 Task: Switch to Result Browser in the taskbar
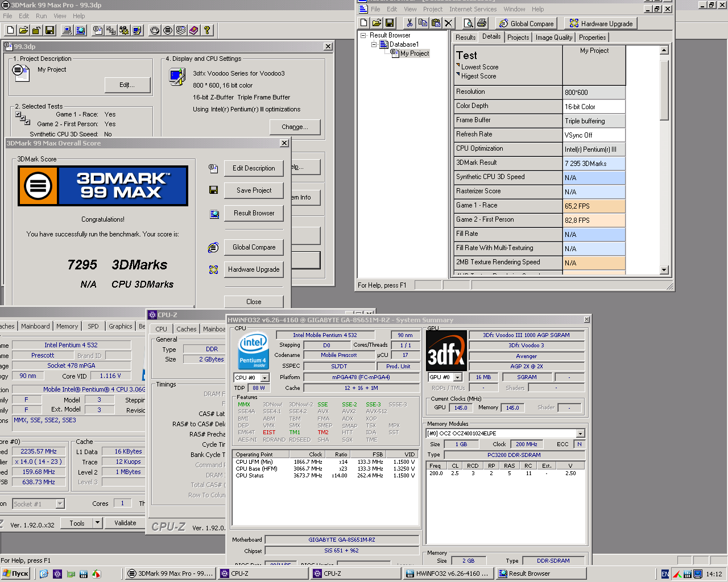(541, 573)
